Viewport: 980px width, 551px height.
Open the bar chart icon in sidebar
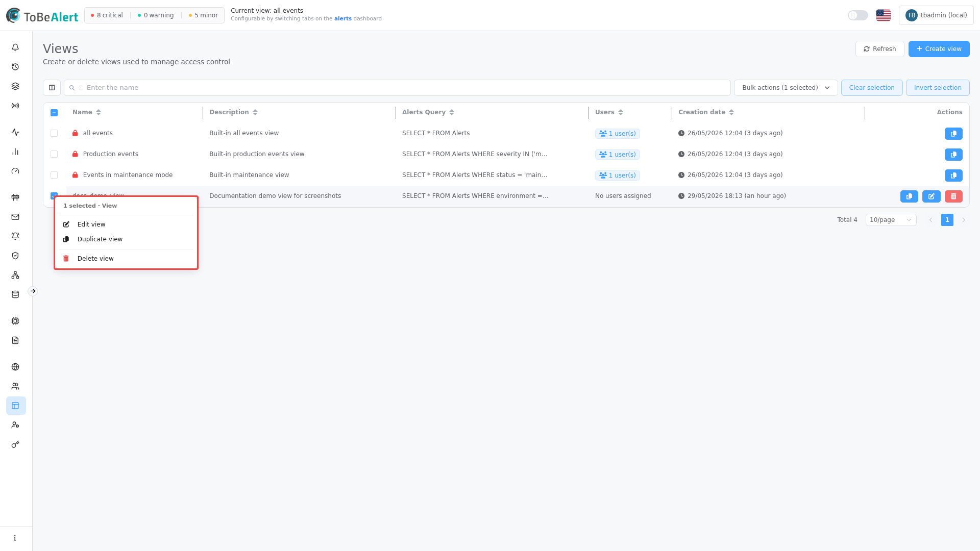click(15, 152)
